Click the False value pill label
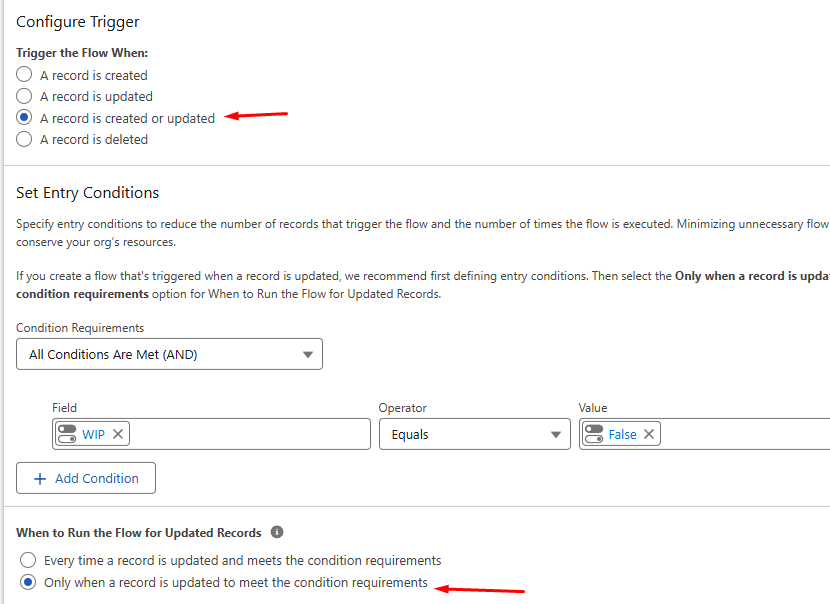The height and width of the screenshot is (604, 830). pos(622,434)
